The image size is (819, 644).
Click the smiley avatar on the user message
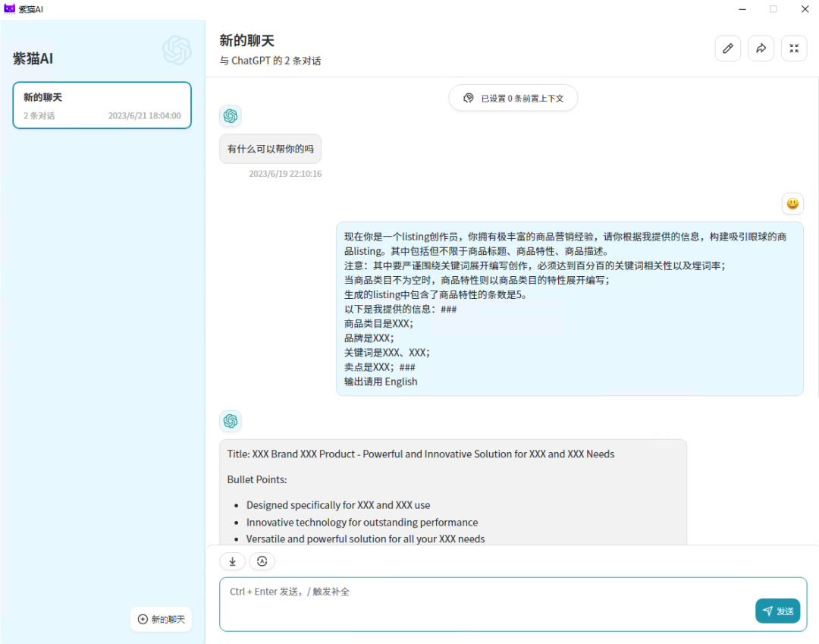click(x=792, y=203)
